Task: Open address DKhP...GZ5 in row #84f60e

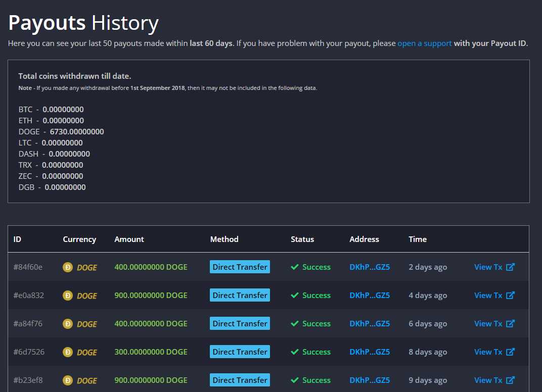Action: [x=370, y=267]
